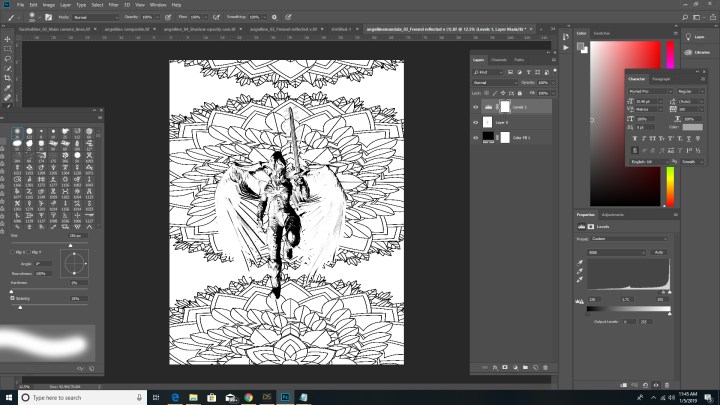Image resolution: width=720 pixels, height=405 pixels.
Task: Select the Eyedropper tool in the toolbar
Action: [x=8, y=85]
